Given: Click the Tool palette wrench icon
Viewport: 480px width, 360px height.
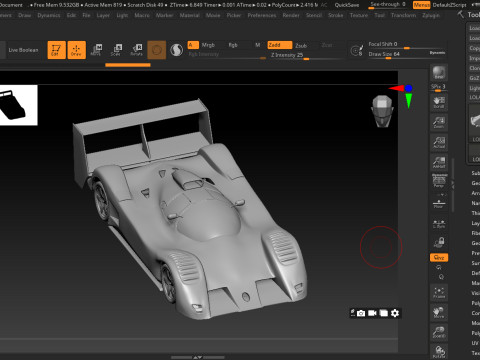Looking at the screenshot, I should click(461, 14).
